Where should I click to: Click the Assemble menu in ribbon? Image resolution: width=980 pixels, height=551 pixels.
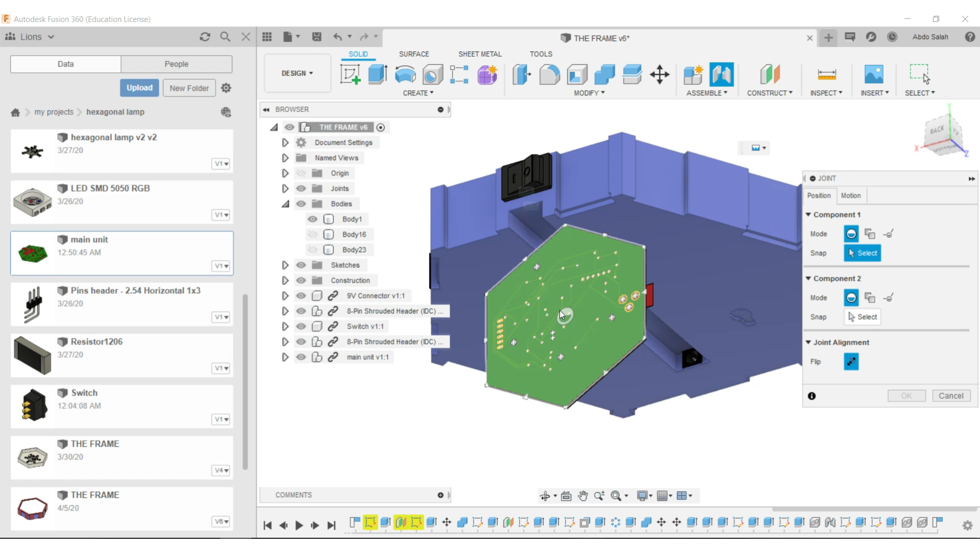click(707, 93)
